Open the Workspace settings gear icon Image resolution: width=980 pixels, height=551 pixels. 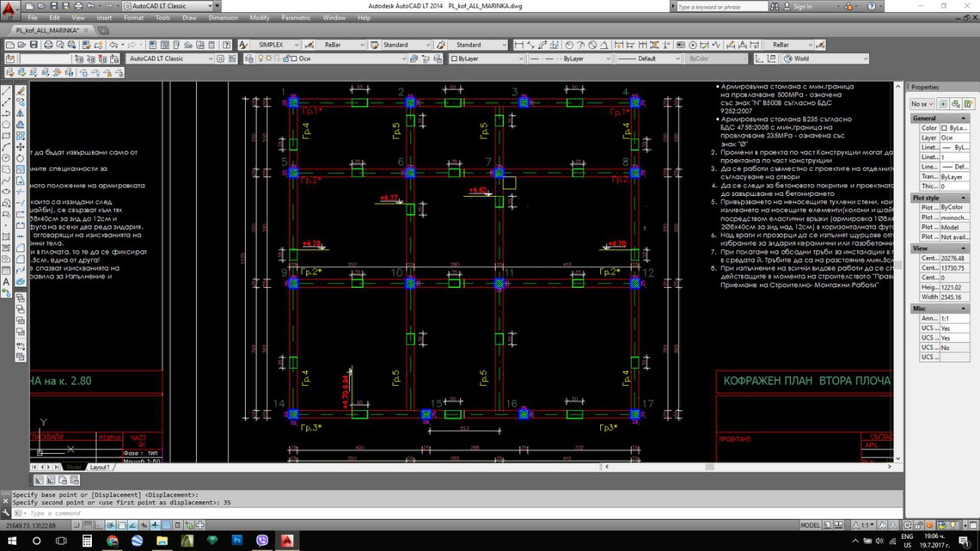coord(221,59)
